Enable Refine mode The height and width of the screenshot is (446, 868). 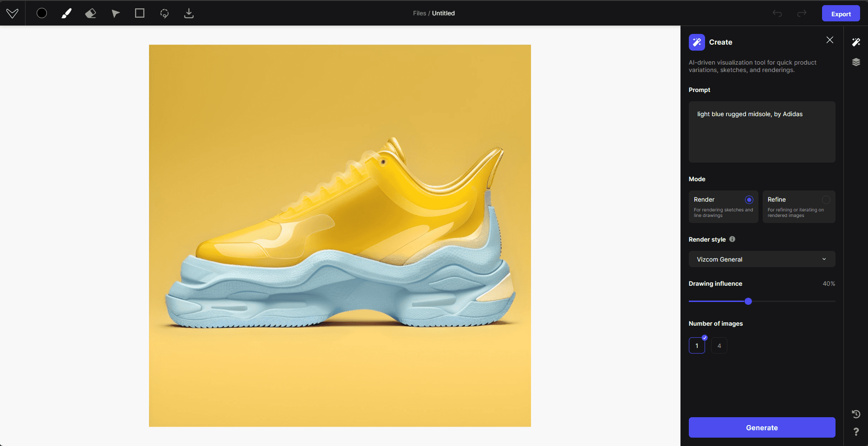[826, 199]
